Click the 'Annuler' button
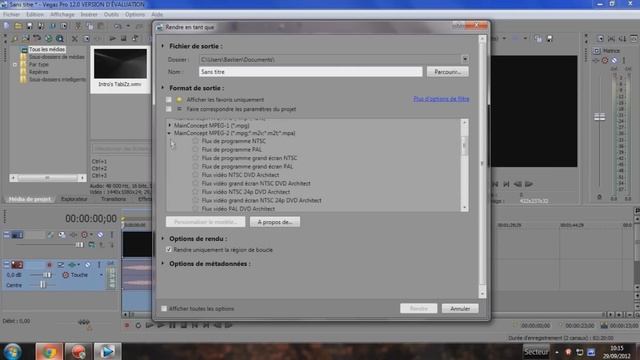The width and height of the screenshot is (640, 360). click(460, 309)
